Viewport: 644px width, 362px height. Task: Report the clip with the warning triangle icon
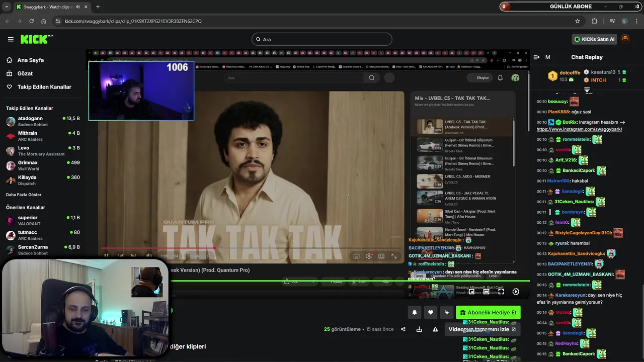point(435,329)
